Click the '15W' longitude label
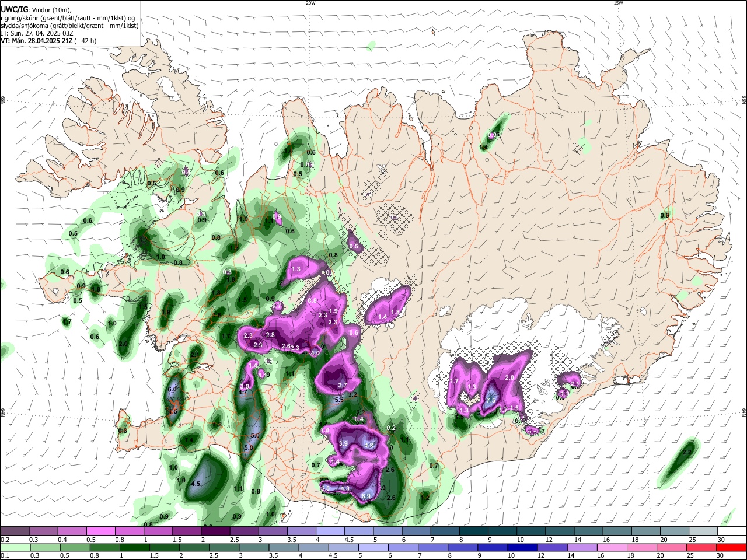Screen dimensions: 747x560 click(618, 3)
